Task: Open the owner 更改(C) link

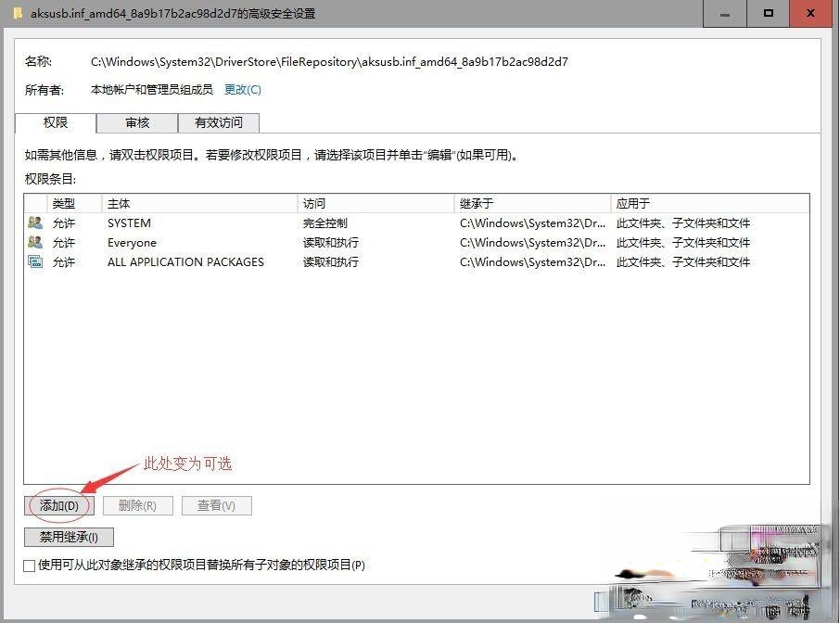Action: (x=241, y=89)
